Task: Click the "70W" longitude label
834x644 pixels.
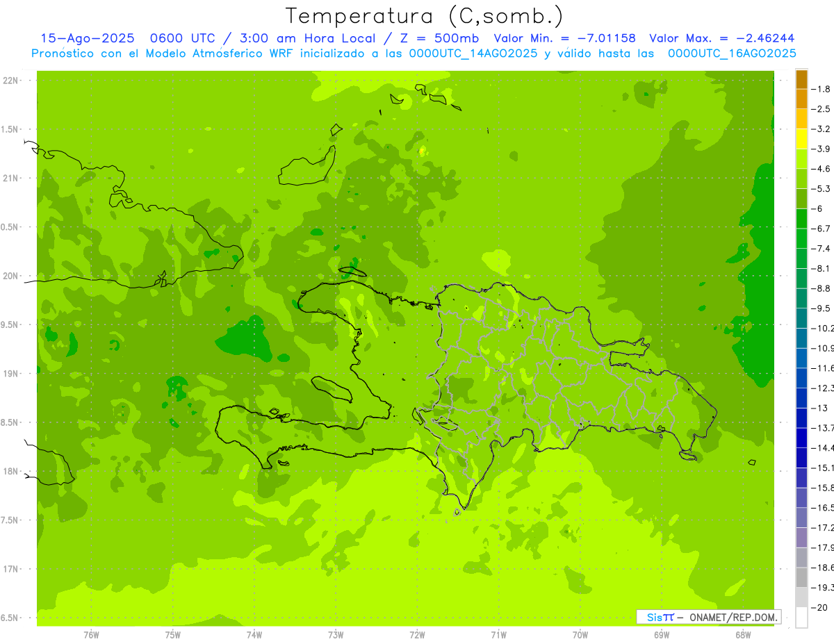Action: point(580,635)
